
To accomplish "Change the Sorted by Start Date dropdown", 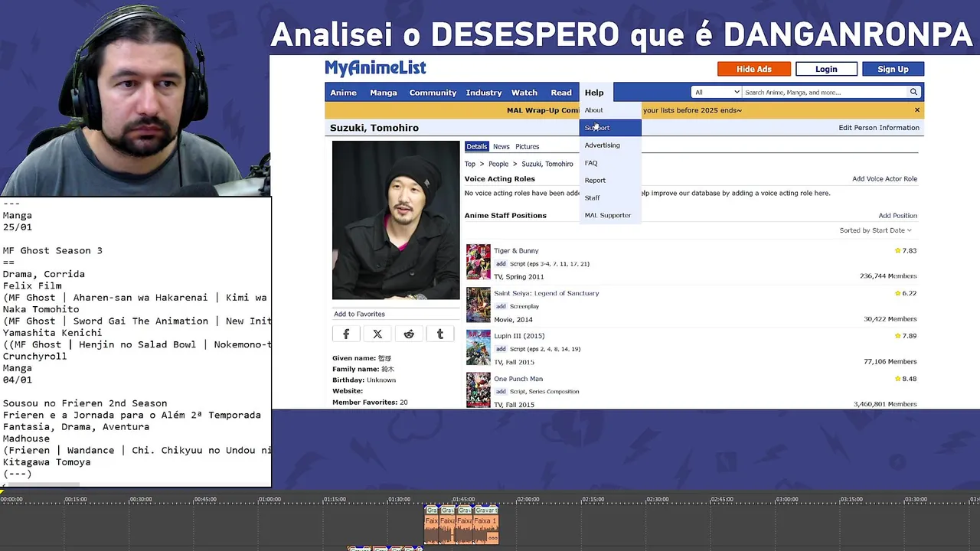I will [x=875, y=230].
